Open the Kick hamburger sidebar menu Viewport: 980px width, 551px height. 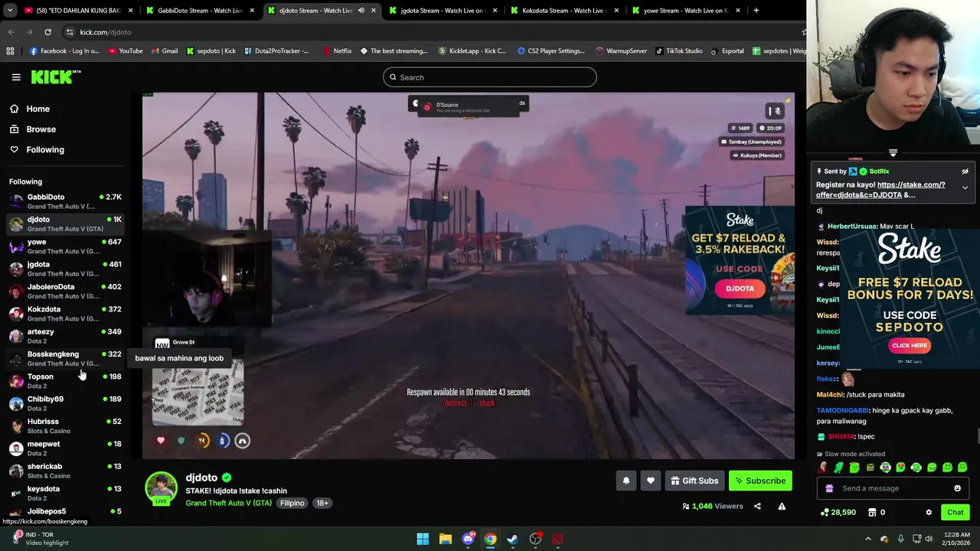(x=16, y=77)
